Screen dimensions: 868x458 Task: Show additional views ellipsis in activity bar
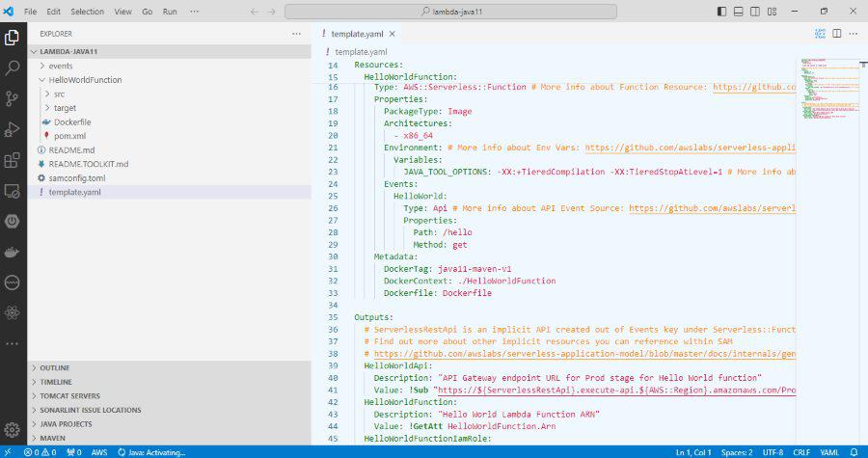point(12,343)
